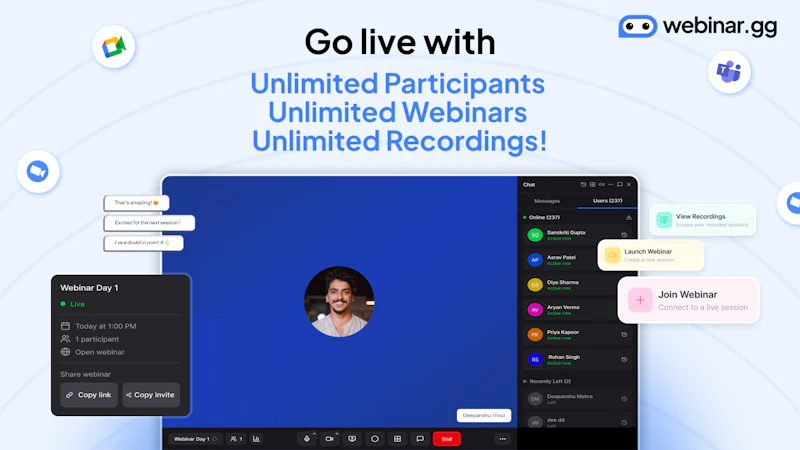The height and width of the screenshot is (450, 800).
Task: Click the link icon in Chat header
Action: [602, 185]
